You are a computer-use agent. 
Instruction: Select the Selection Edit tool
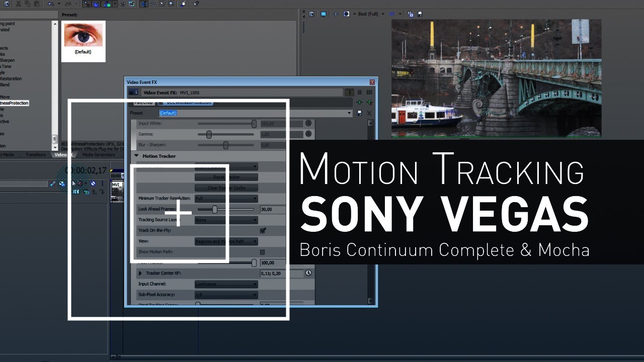162,4
